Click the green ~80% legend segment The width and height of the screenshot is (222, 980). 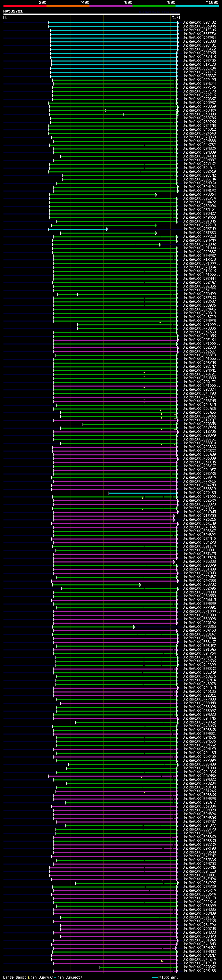tap(154, 6)
